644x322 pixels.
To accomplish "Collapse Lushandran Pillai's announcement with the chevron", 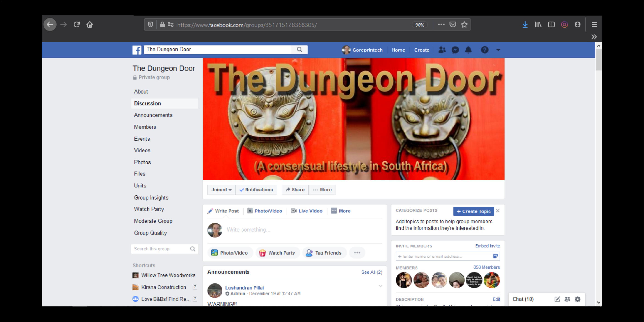I will point(380,286).
